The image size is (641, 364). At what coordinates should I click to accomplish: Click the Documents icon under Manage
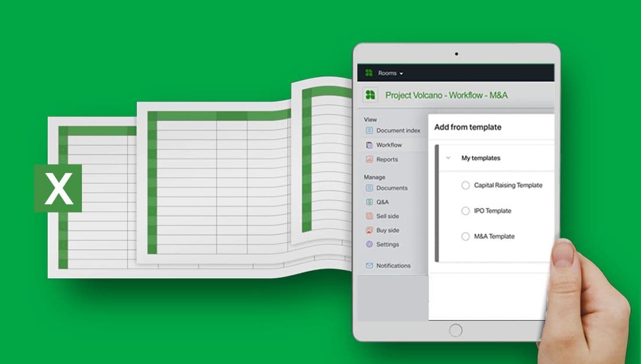[x=369, y=188]
